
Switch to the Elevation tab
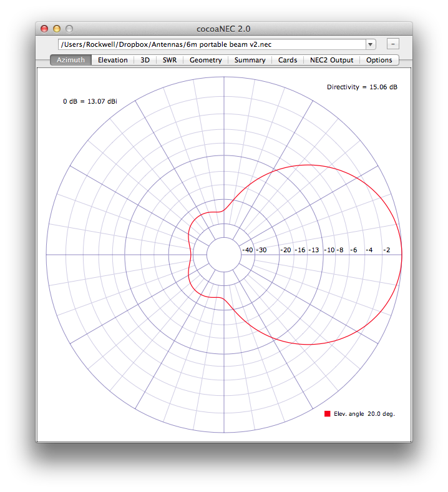tap(112, 60)
